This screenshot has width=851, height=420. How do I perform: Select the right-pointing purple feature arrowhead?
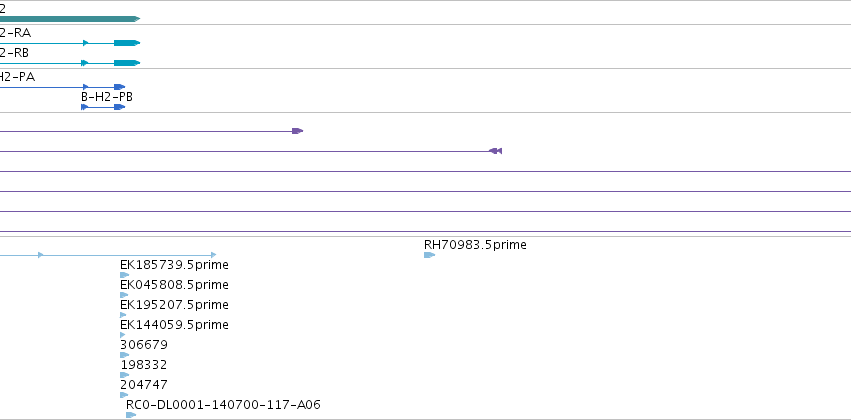click(x=297, y=131)
